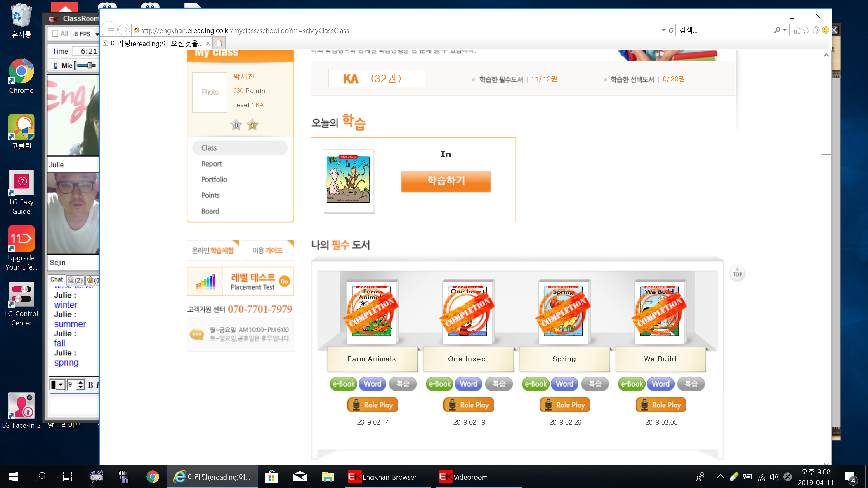Switch to the Chat tab in ClassRoom

57,279
